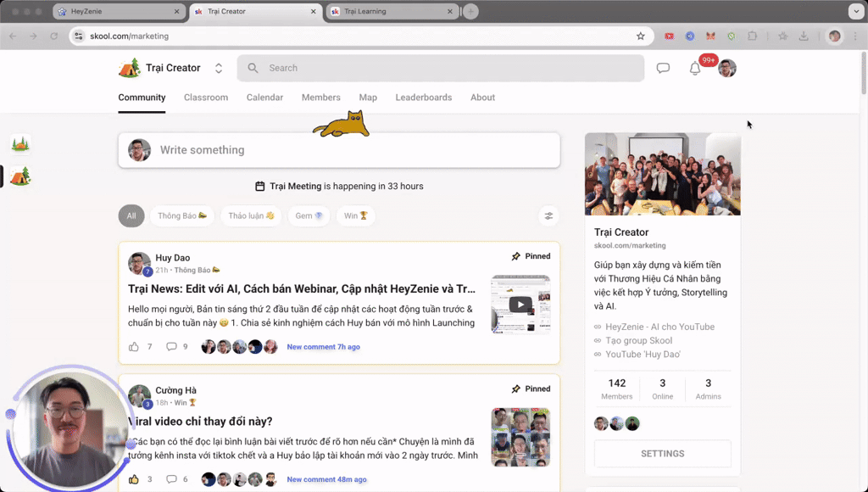Click the 3 Online count

pos(663,389)
